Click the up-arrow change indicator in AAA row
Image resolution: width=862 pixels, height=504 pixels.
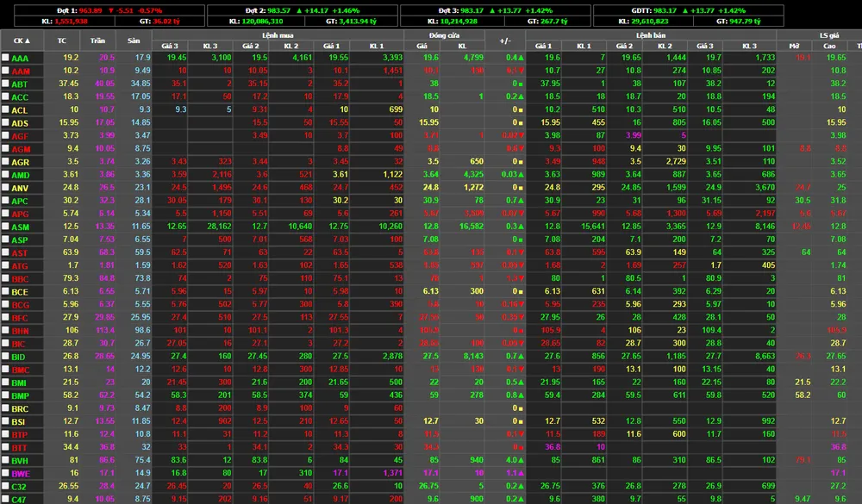[x=521, y=58]
